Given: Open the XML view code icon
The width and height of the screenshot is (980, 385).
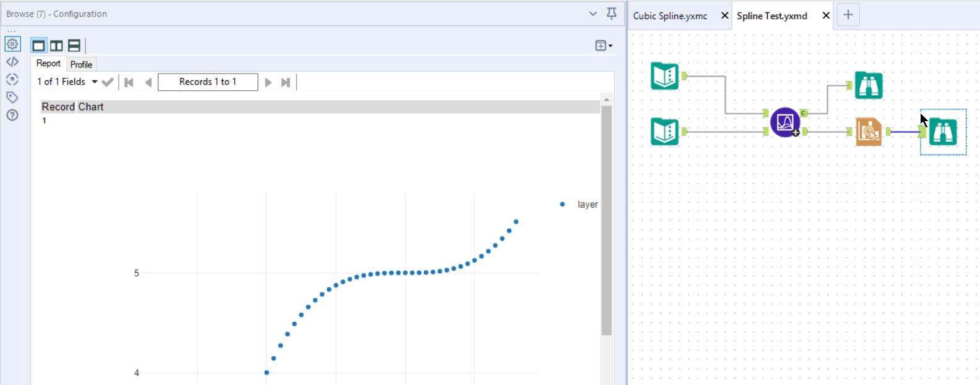Looking at the screenshot, I should [12, 62].
